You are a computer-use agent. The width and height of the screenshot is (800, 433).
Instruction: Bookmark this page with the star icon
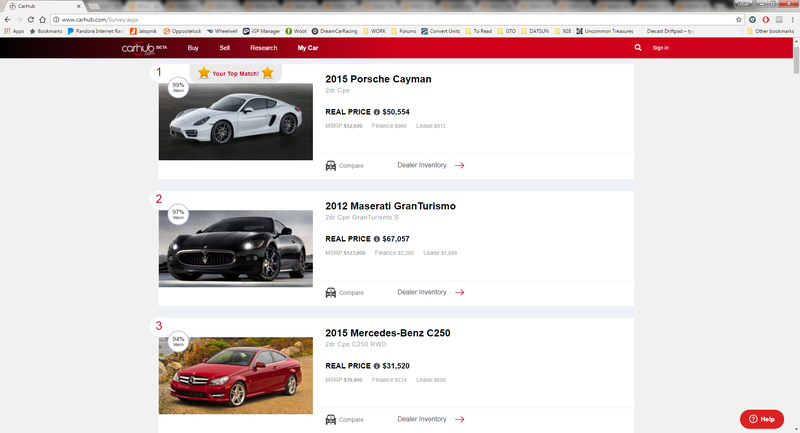click(x=738, y=19)
